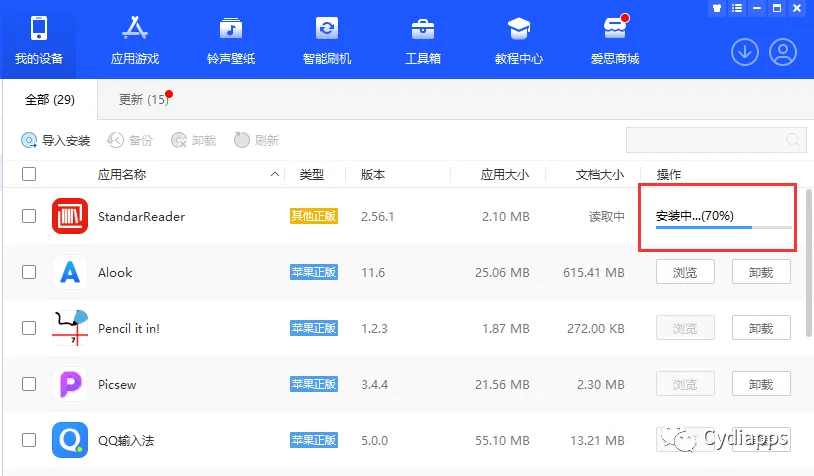Open 工具箱 toolbox icon
This screenshot has width=814, height=476.
point(423,29)
